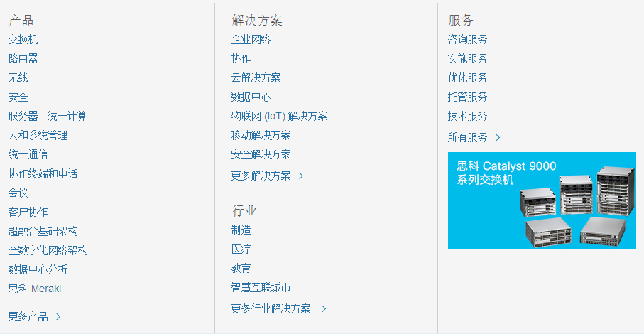Open the 制造 industry link
This screenshot has height=334, width=644.
coord(241,230)
